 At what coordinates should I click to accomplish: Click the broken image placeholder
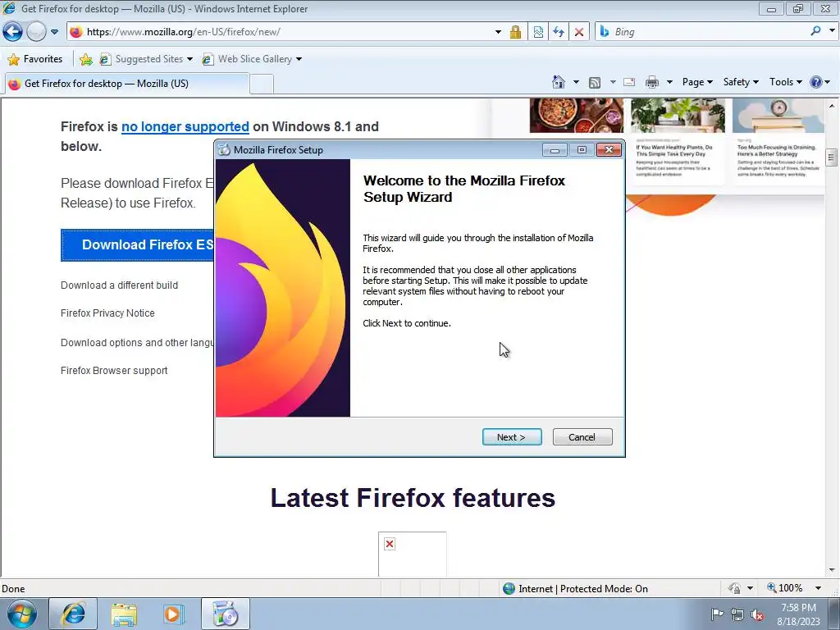[x=412, y=555]
